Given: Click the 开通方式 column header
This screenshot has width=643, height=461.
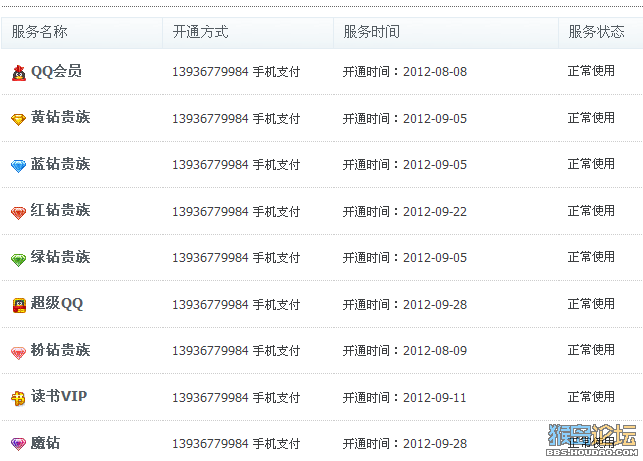Looking at the screenshot, I should point(200,32).
